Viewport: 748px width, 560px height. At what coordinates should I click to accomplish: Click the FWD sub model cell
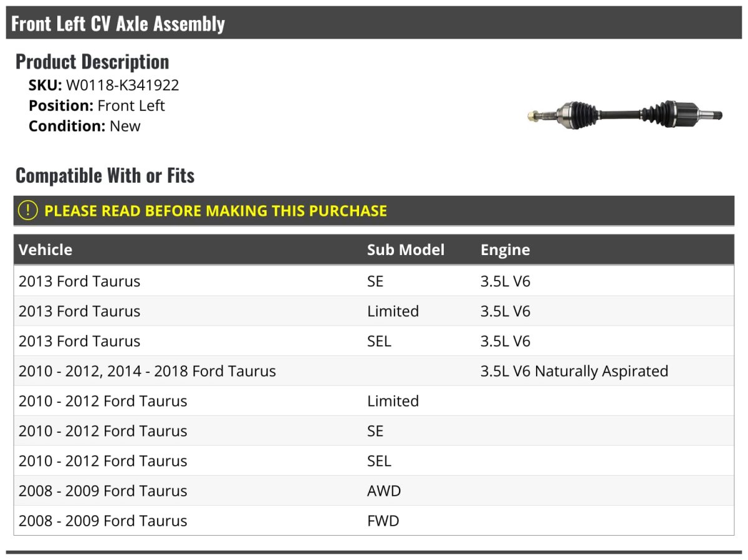pos(383,521)
